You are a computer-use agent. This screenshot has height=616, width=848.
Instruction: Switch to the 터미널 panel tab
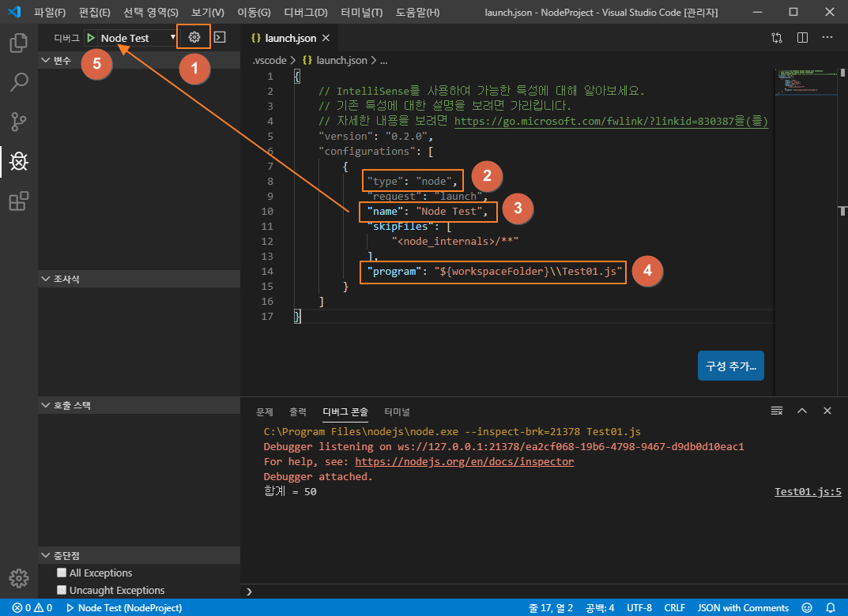397,411
